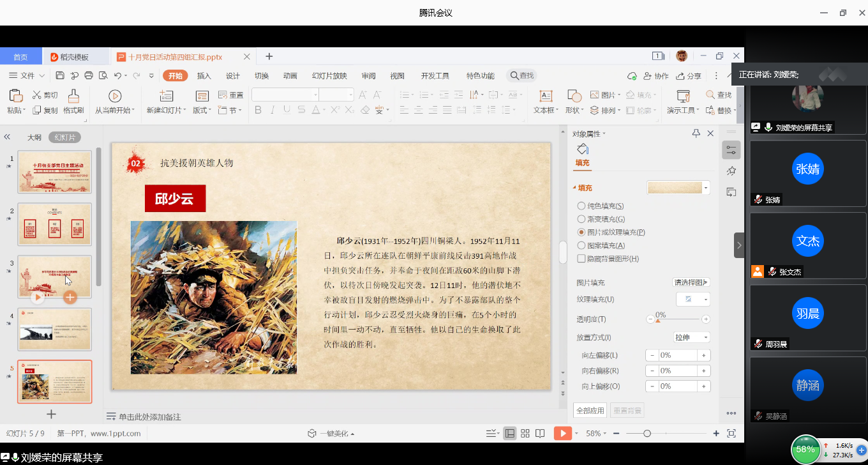
Task: Click the fit-to-window icon beside zoom
Action: pos(731,434)
